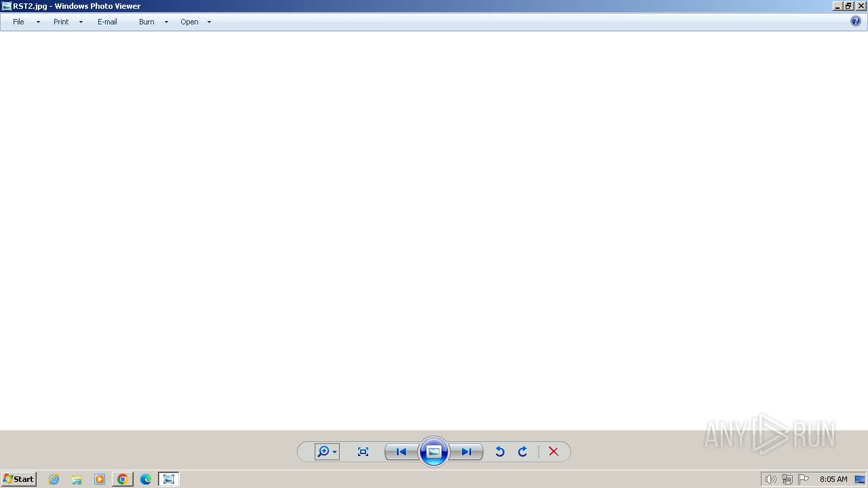Rotate the image clockwise

(x=523, y=451)
